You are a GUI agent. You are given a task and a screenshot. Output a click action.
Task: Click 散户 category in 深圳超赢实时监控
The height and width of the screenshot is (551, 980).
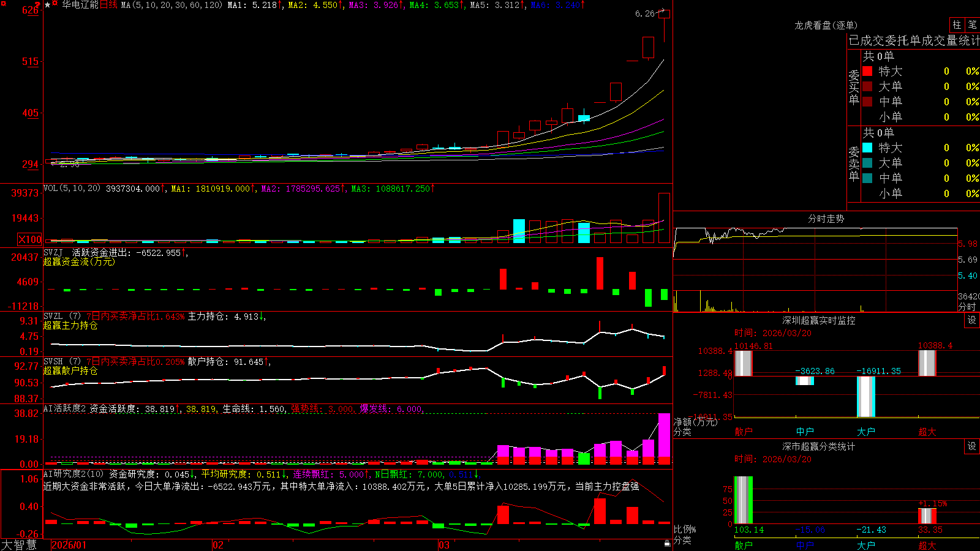pyautogui.click(x=744, y=432)
